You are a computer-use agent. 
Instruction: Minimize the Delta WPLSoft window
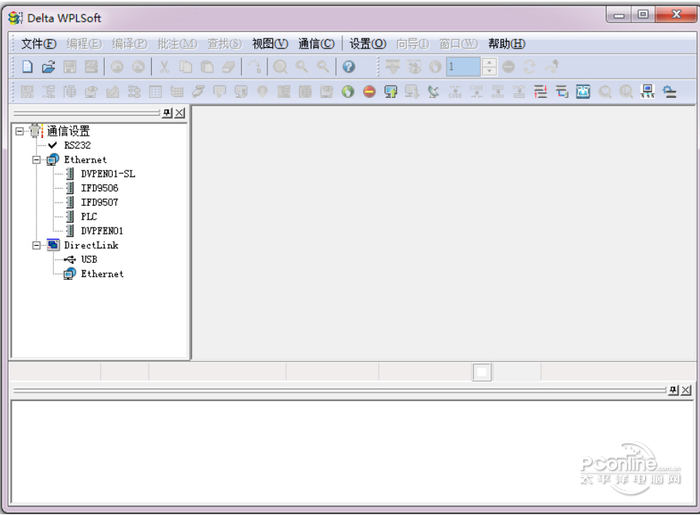pyautogui.click(x=619, y=14)
